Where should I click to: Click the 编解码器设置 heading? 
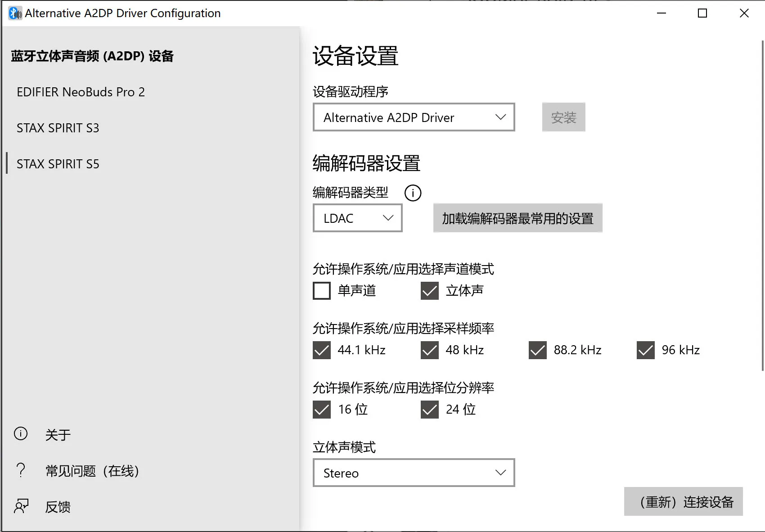pos(366,163)
